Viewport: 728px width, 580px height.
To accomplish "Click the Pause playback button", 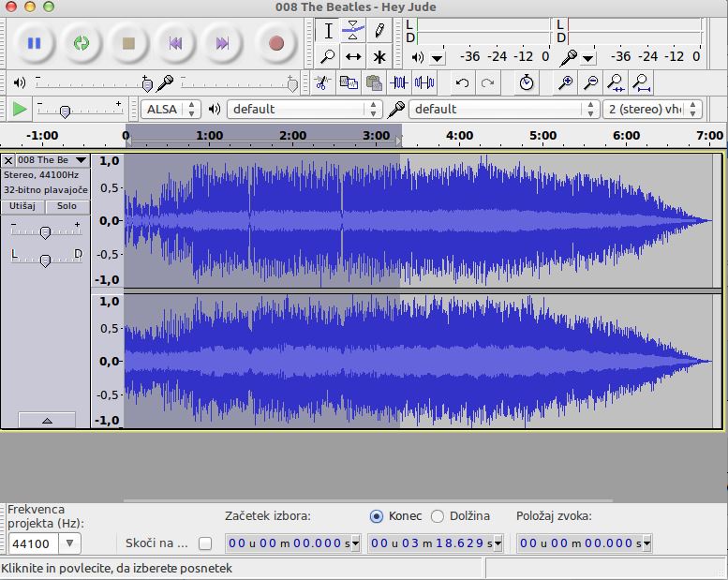I will pos(35,43).
